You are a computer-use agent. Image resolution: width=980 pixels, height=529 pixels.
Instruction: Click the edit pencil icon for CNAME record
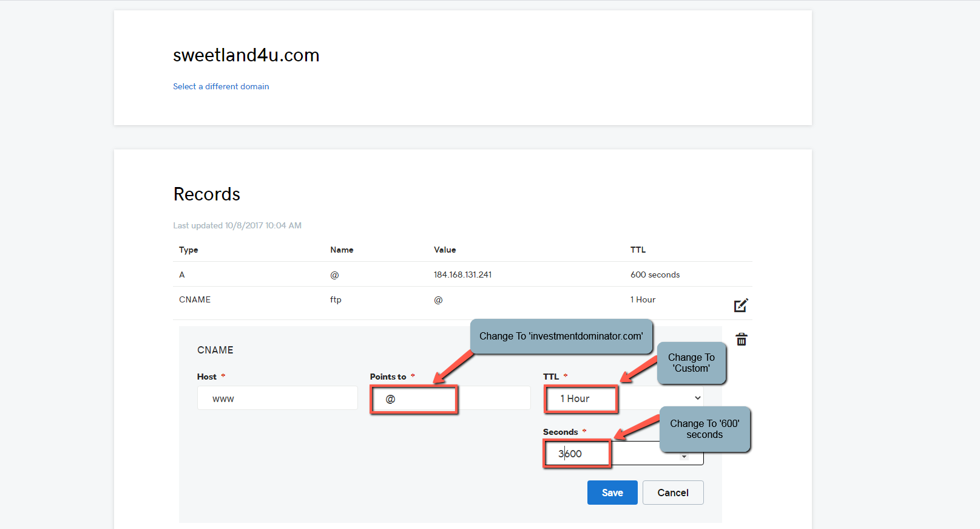[x=741, y=305]
